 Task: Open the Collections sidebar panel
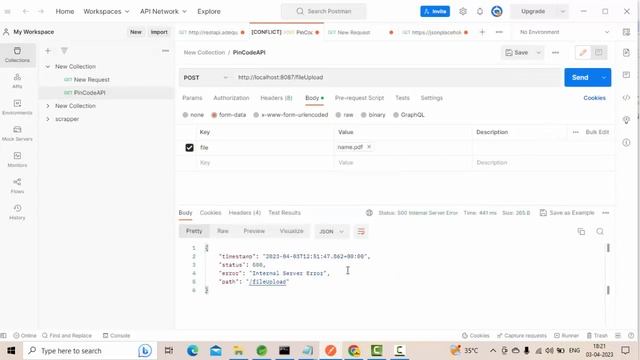(x=17, y=55)
